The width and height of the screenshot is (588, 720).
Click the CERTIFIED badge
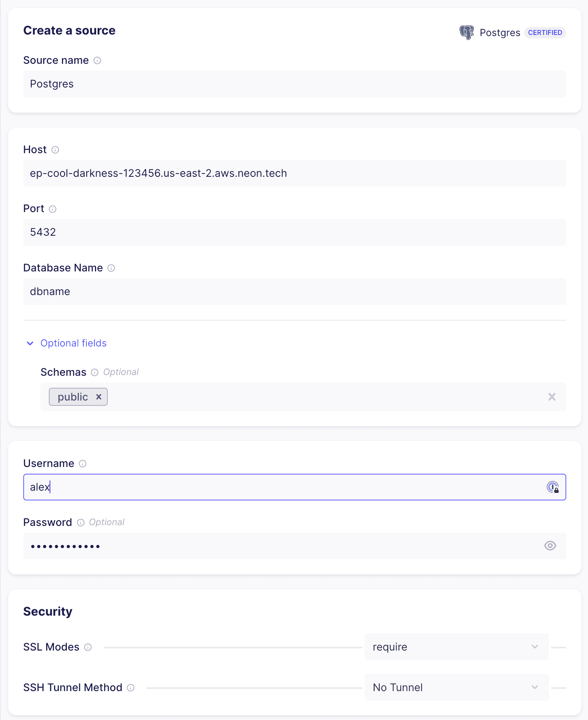tap(545, 33)
